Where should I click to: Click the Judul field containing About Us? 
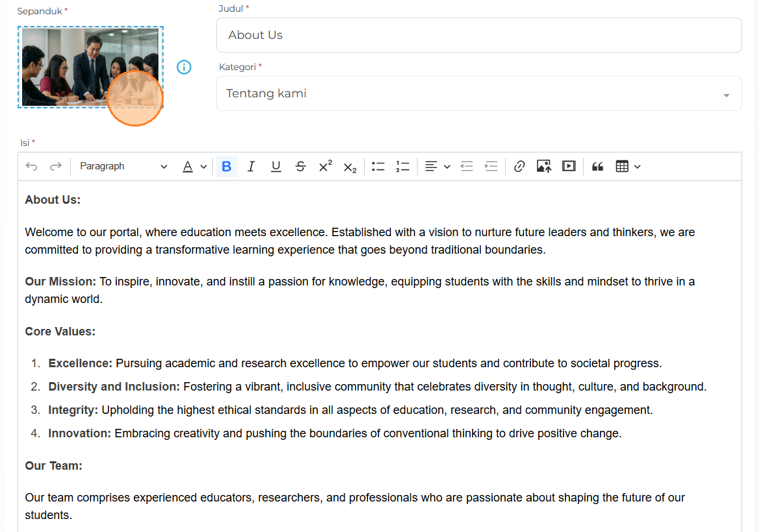point(479,35)
